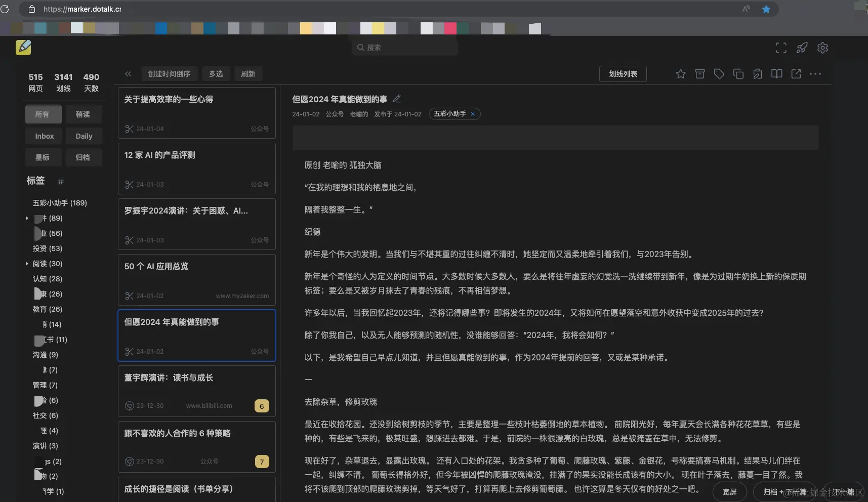Viewport: 868px width, 502px height.
Task: Select the 稍读 filter
Action: click(x=84, y=114)
